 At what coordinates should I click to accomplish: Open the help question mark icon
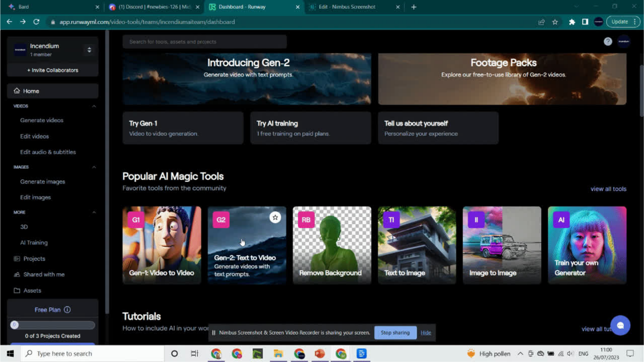608,42
